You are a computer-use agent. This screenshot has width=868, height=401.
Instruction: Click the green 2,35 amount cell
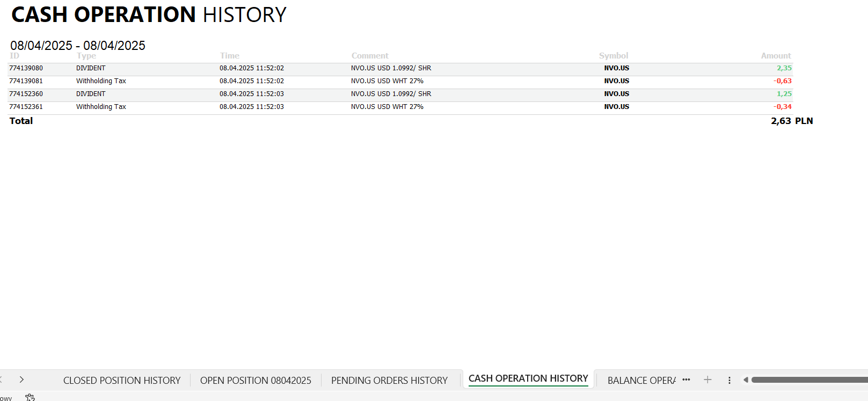(784, 68)
